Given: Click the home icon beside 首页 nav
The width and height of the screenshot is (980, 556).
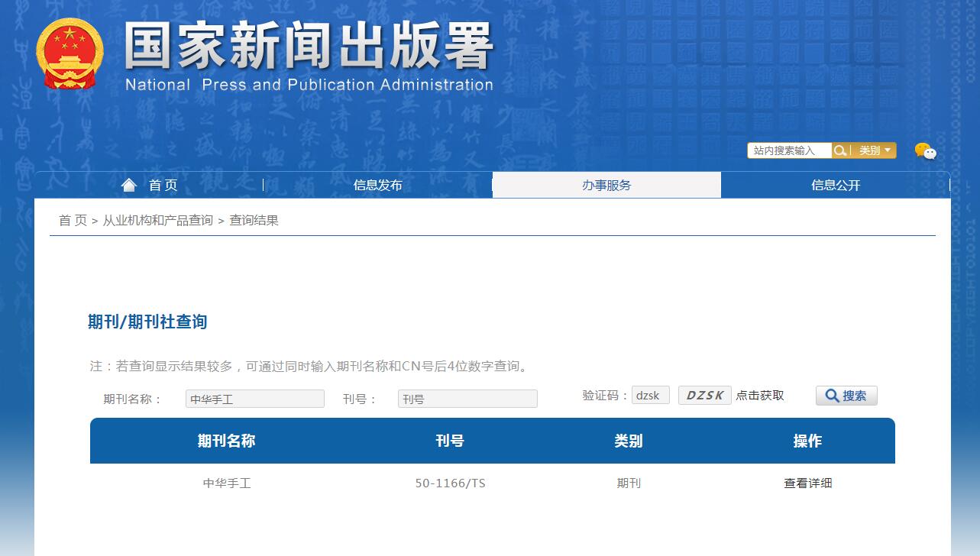Looking at the screenshot, I should [x=128, y=184].
